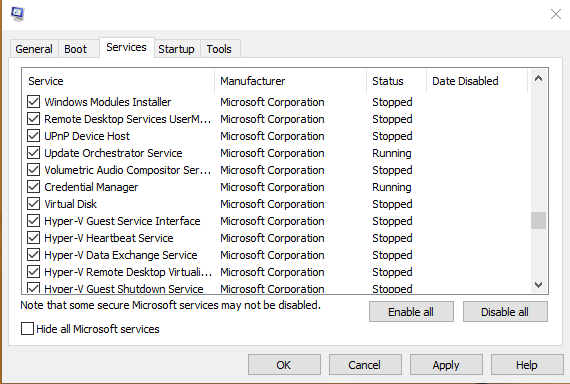Viewport: 570px width, 384px height.
Task: Uncheck Update Orchestrator Service checkbox
Action: (33, 153)
